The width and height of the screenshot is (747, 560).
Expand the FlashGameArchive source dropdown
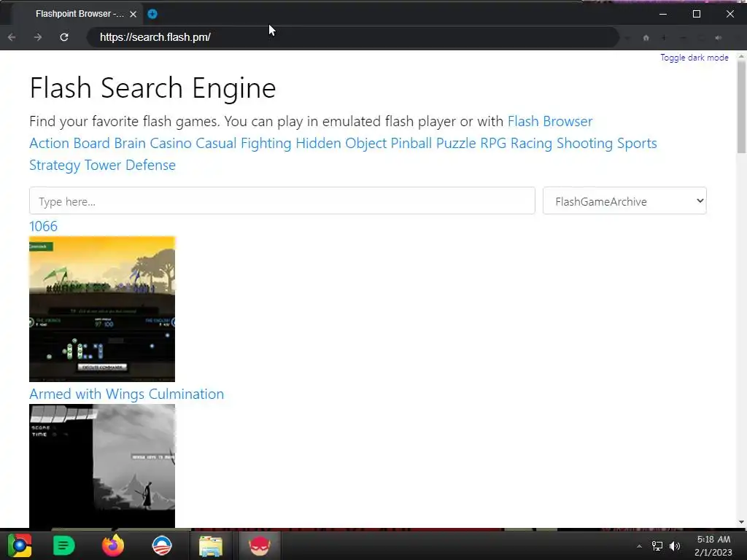[x=624, y=201]
